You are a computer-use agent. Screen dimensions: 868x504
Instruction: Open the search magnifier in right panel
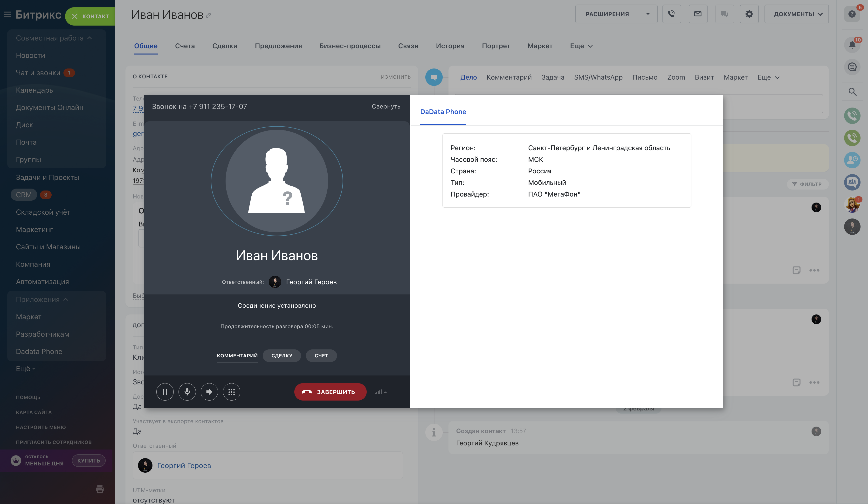tap(852, 92)
